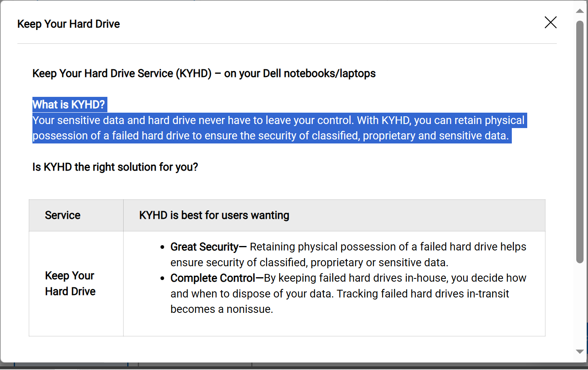Click the scrollbar down arrow

click(580, 352)
